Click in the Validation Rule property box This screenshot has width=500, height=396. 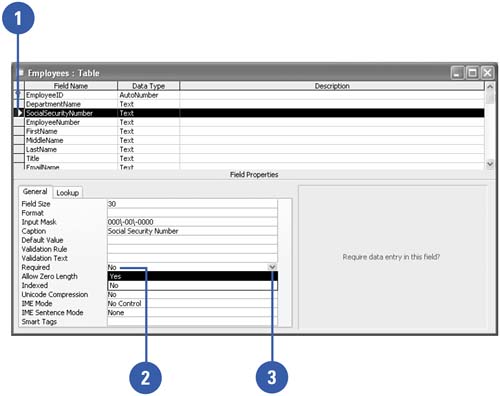coord(192,249)
